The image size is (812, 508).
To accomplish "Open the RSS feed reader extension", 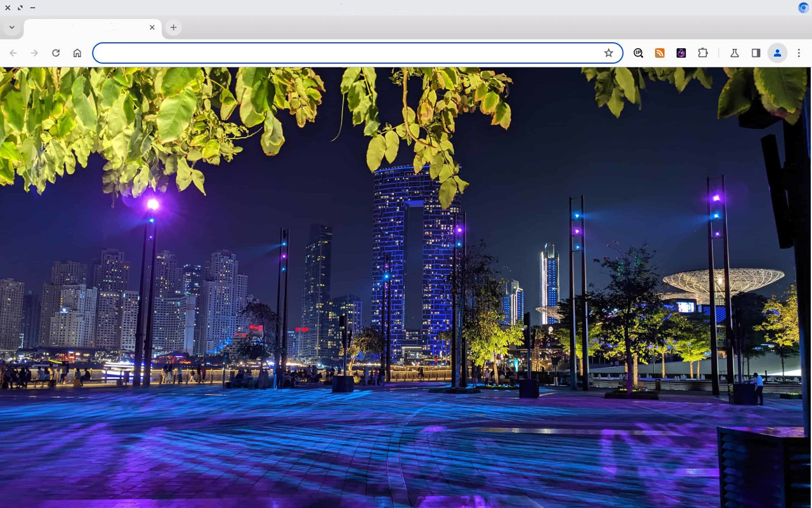I will coord(660,53).
